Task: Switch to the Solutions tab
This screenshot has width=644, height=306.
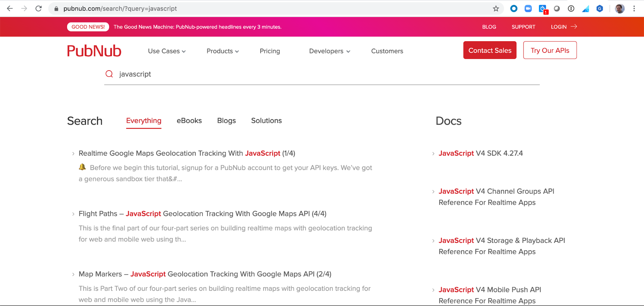Action: coord(266,121)
